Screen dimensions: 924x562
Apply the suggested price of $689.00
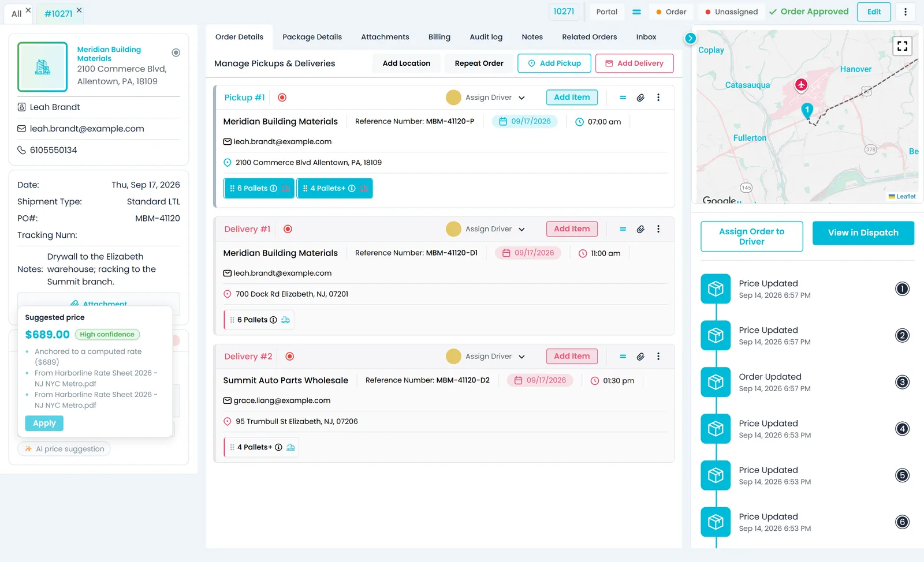point(44,424)
